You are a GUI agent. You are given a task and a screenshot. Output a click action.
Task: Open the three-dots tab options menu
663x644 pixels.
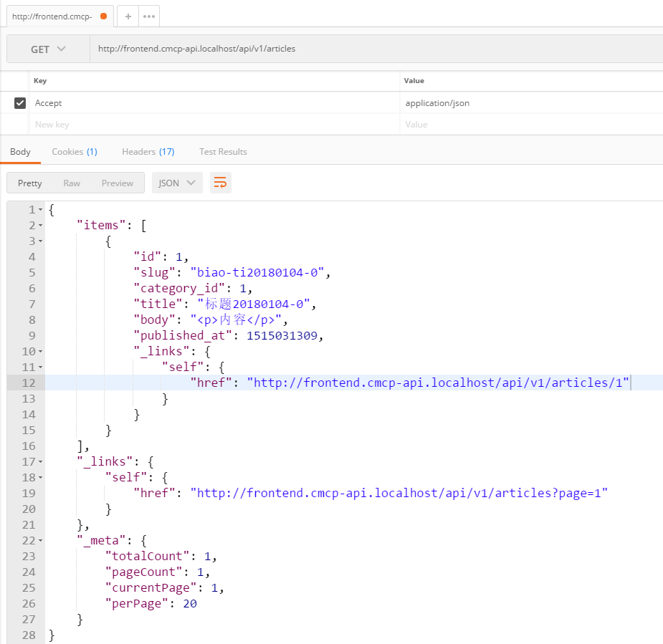click(x=148, y=16)
